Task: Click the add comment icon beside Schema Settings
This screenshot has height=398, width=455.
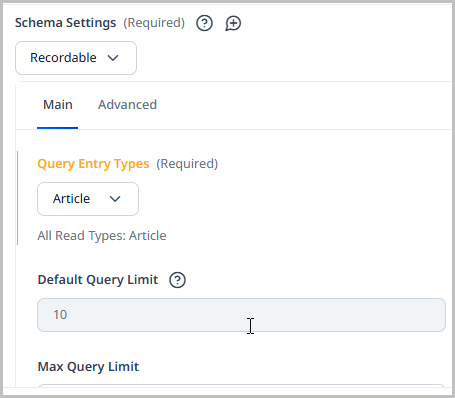Action: (233, 23)
